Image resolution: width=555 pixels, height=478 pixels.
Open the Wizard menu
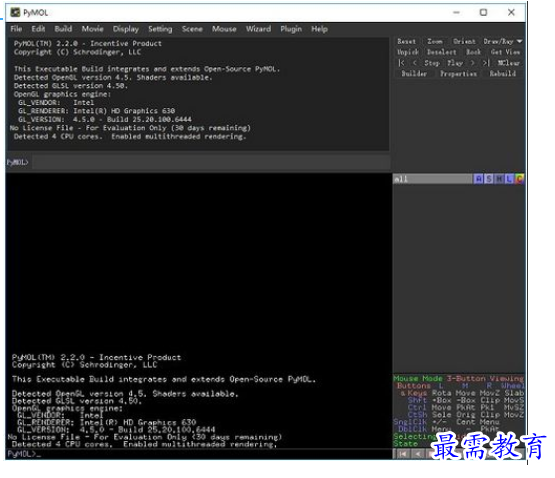point(258,29)
